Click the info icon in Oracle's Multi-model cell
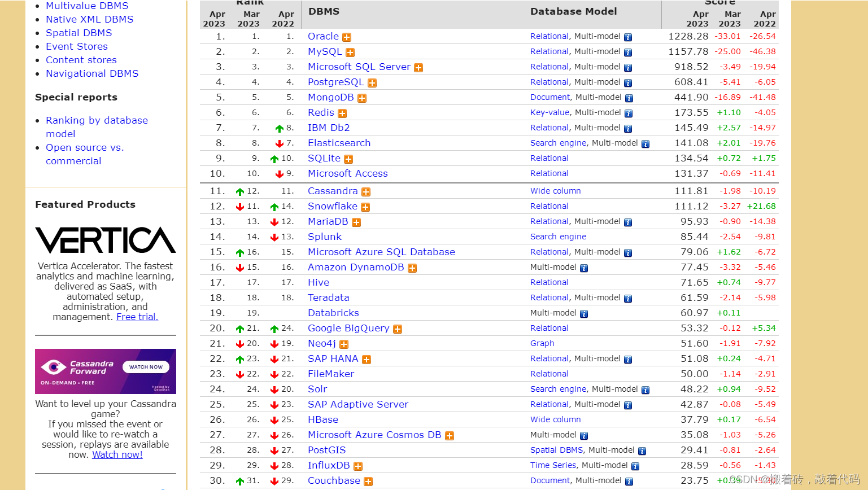Image resolution: width=868 pixels, height=490 pixels. pos(628,37)
